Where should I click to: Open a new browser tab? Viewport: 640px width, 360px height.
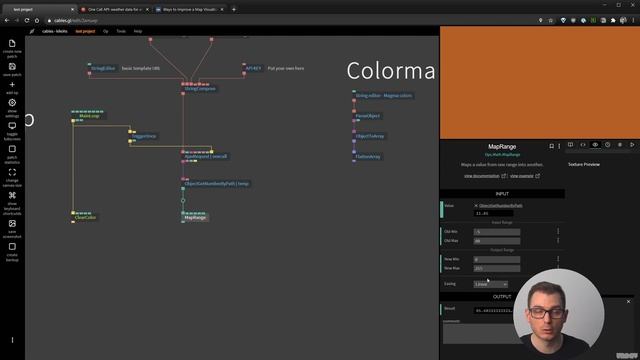[x=234, y=9]
